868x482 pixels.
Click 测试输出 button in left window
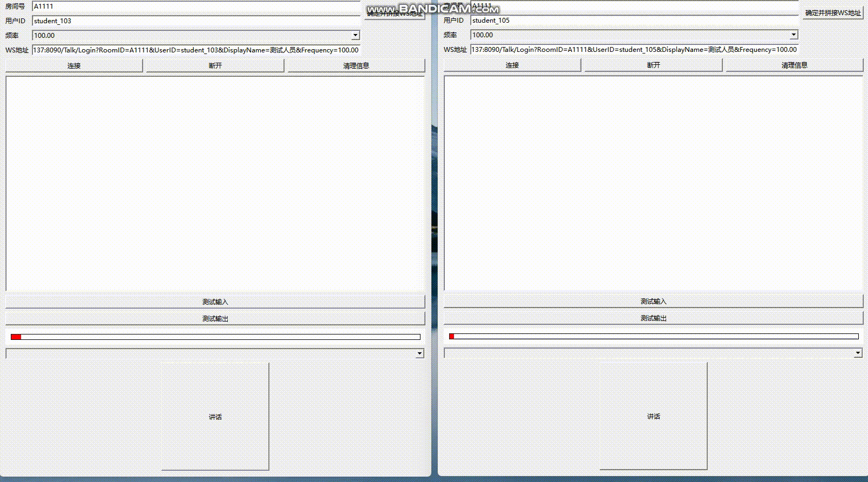tap(215, 318)
